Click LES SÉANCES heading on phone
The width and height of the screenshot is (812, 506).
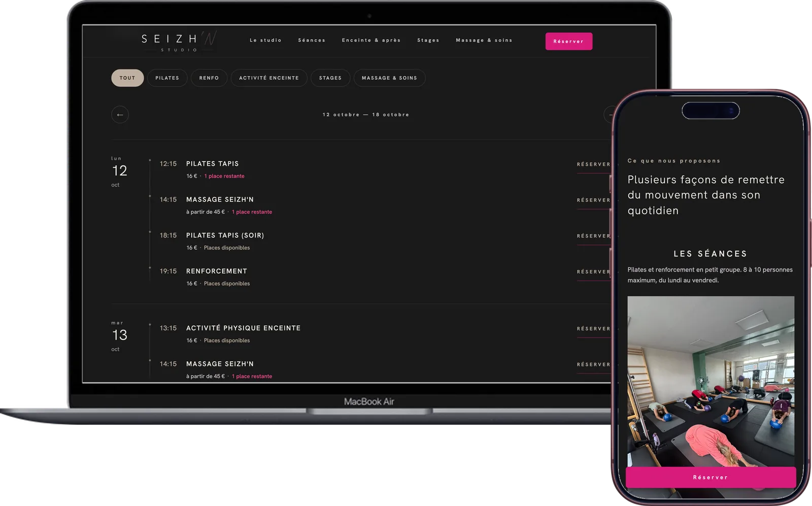pos(710,254)
